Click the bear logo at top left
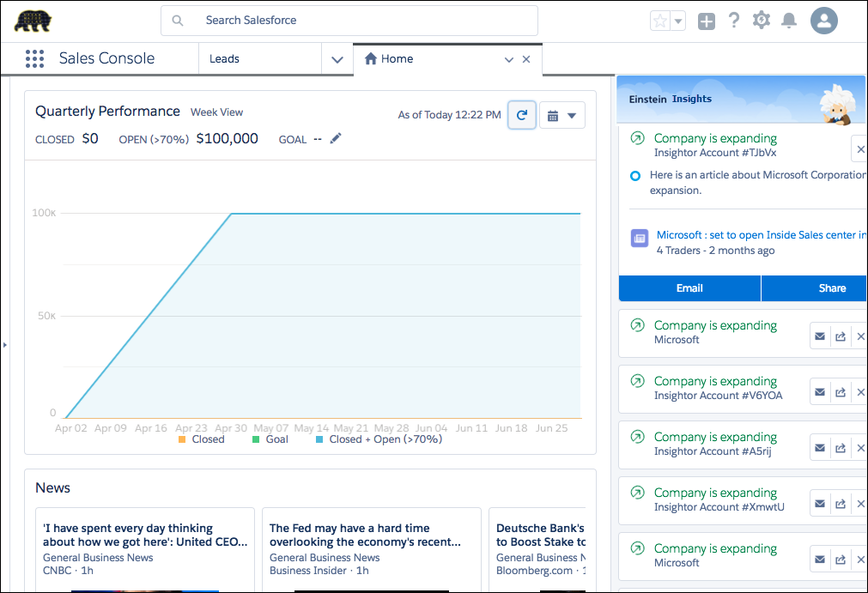868x593 pixels. coord(33,21)
